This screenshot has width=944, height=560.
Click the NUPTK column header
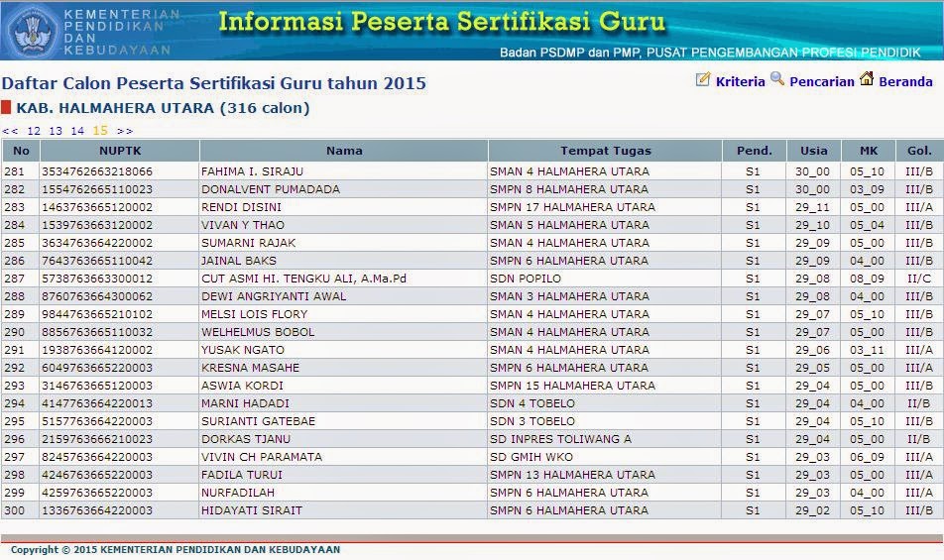tap(120, 151)
